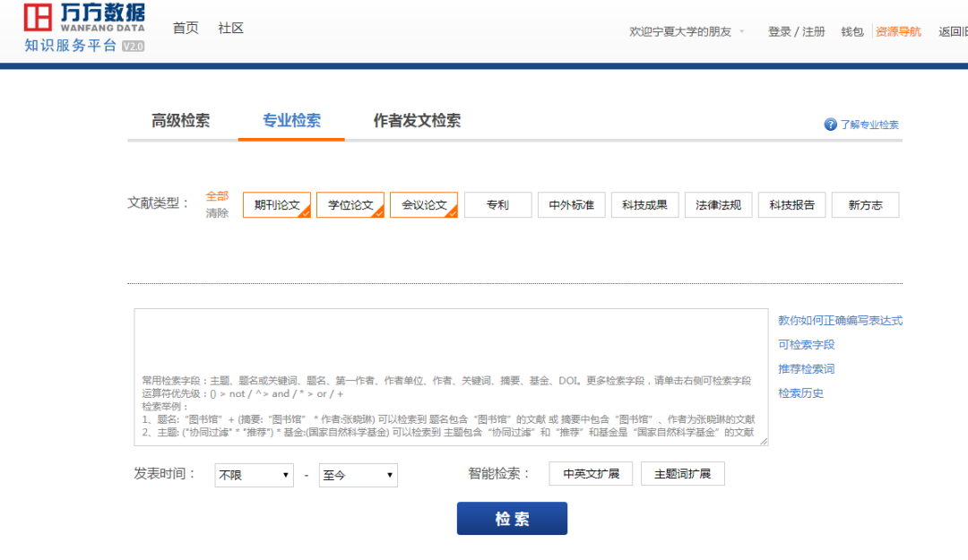Open the 不限 start time dropdown

[x=254, y=475]
